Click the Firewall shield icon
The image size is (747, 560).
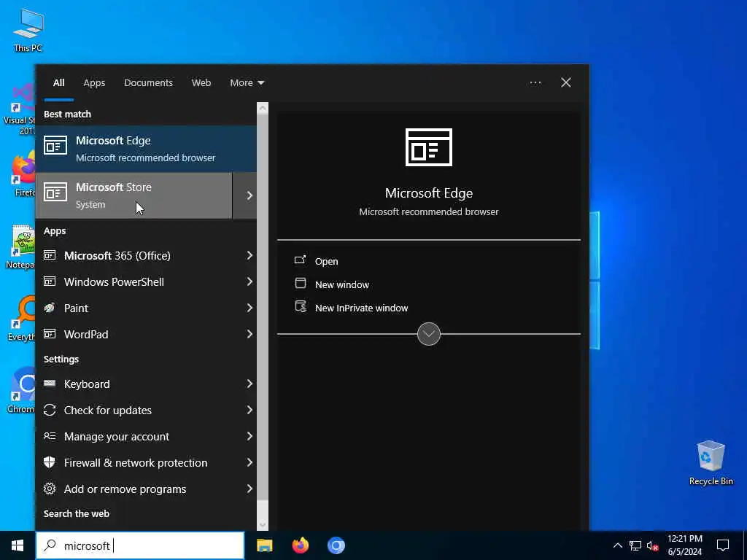50,462
